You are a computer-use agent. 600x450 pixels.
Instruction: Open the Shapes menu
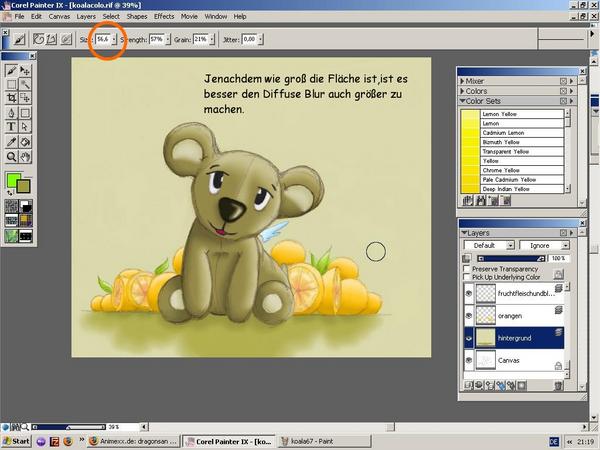(137, 16)
